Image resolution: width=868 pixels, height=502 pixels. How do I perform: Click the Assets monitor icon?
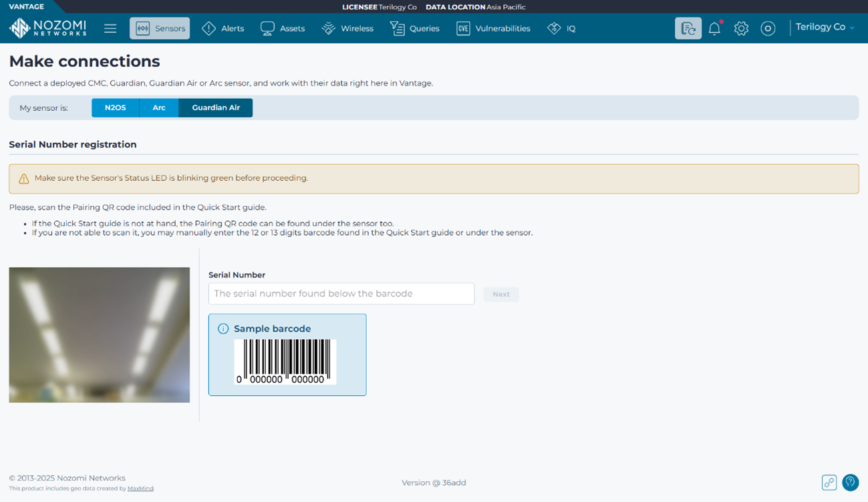click(267, 28)
